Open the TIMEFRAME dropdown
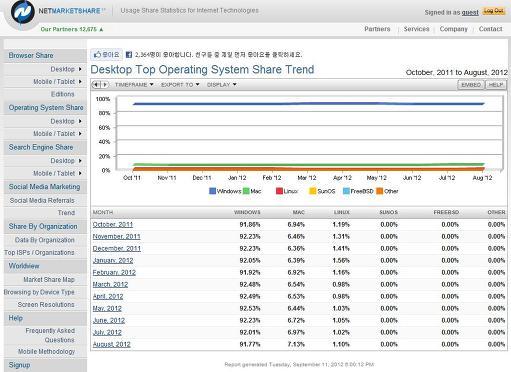511x372 pixels. [x=134, y=85]
